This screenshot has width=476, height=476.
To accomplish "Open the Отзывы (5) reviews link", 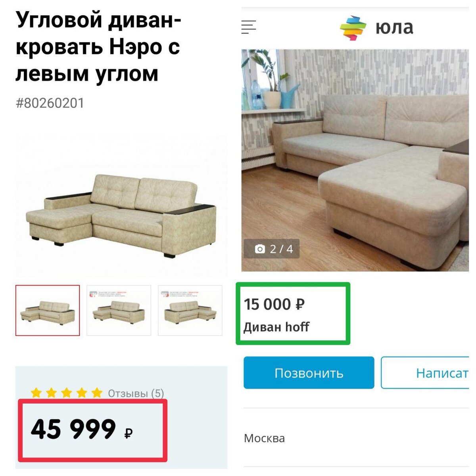I will [136, 393].
